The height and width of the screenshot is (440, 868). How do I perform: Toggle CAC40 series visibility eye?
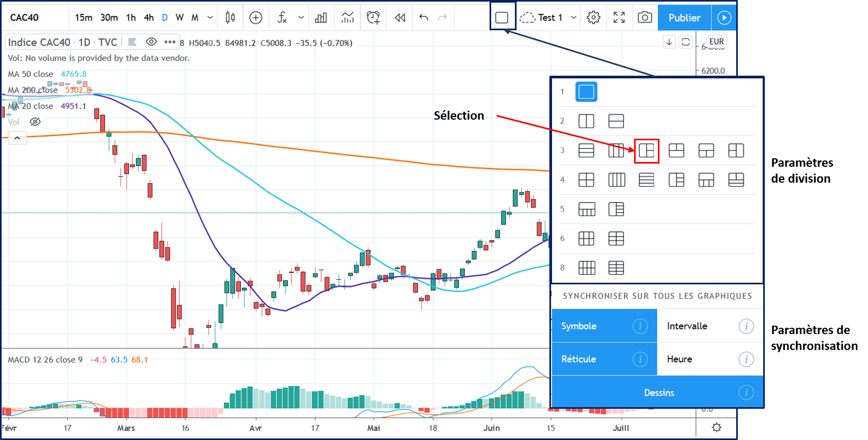(151, 42)
